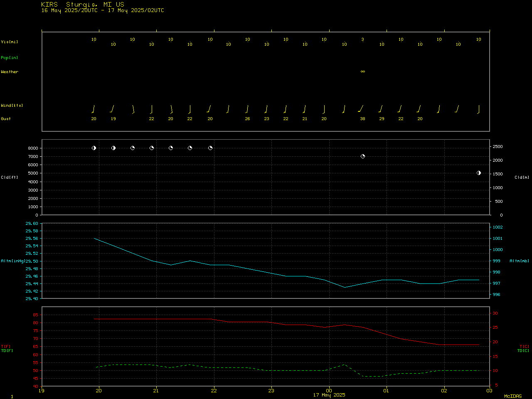Click the visibility value of 3
Viewport: 532px width, 399px height.
(x=362, y=39)
